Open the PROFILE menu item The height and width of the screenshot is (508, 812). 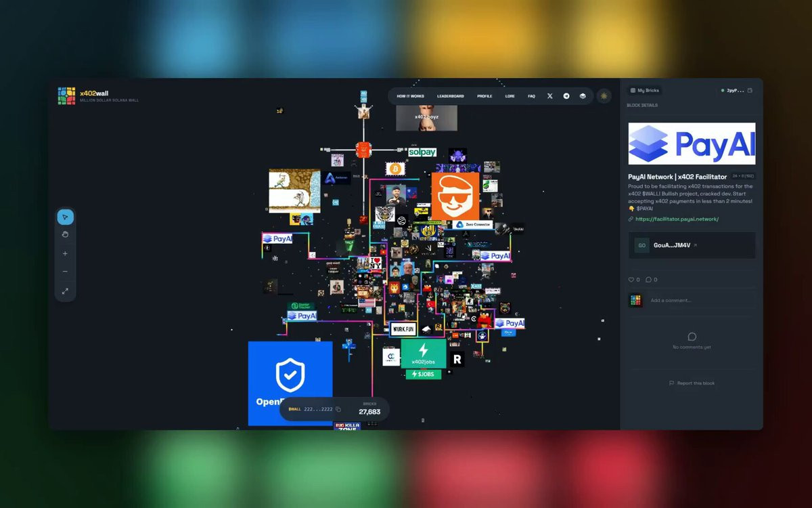click(484, 96)
